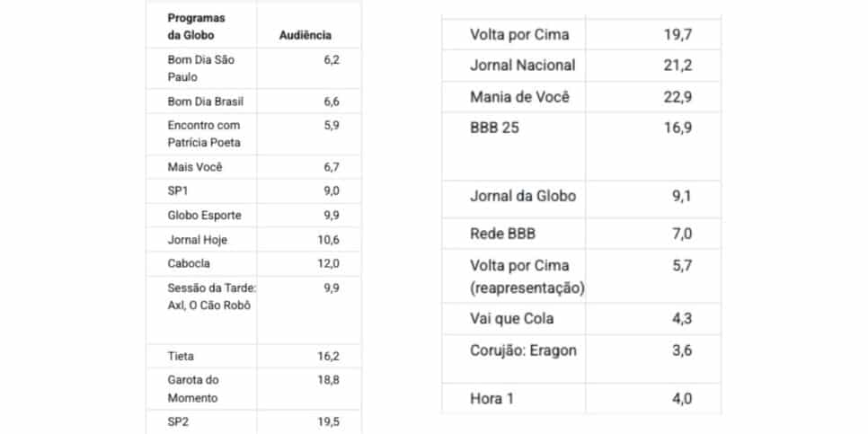Select the Programas da Globo header cell
The height and width of the screenshot is (434, 868).
click(x=197, y=27)
